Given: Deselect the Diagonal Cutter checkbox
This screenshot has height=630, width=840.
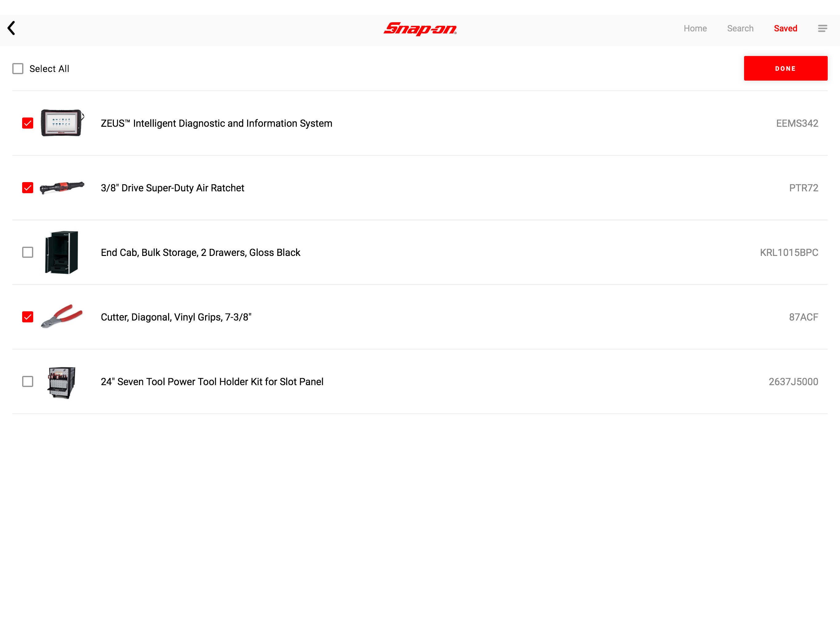Looking at the screenshot, I should pyautogui.click(x=28, y=317).
